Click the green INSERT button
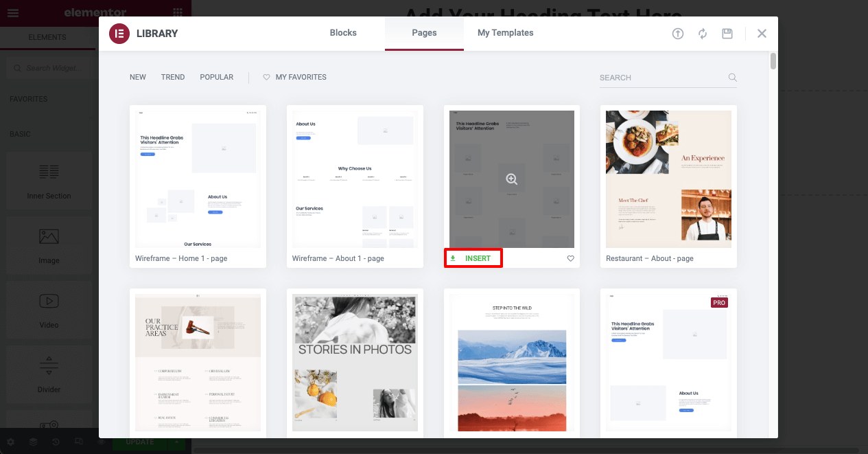 (x=473, y=258)
